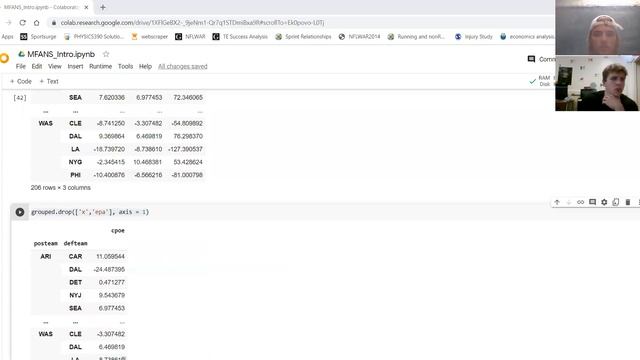Open the Colab logo home
Image resolution: width=640 pixels, height=360 pixels.
pyautogui.click(x=4, y=58)
